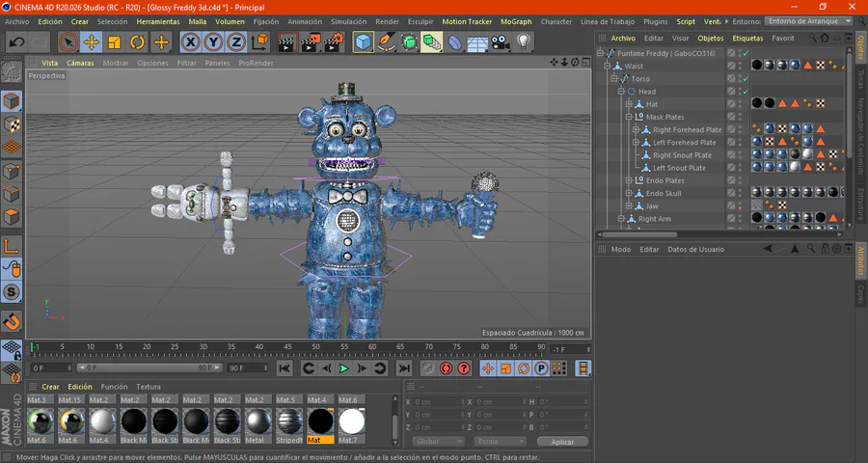868x463 pixels.
Task: Open the MoGraph menu
Action: pos(516,21)
